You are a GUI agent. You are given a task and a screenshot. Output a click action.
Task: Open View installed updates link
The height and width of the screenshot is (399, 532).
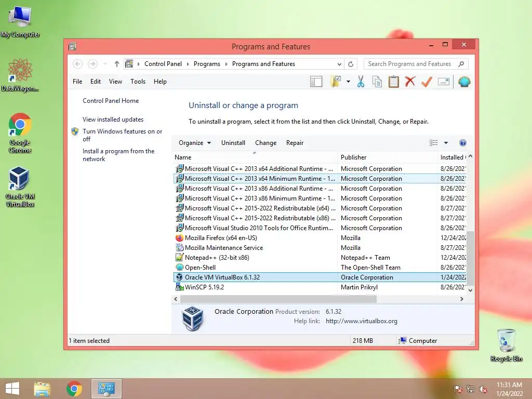pos(113,119)
